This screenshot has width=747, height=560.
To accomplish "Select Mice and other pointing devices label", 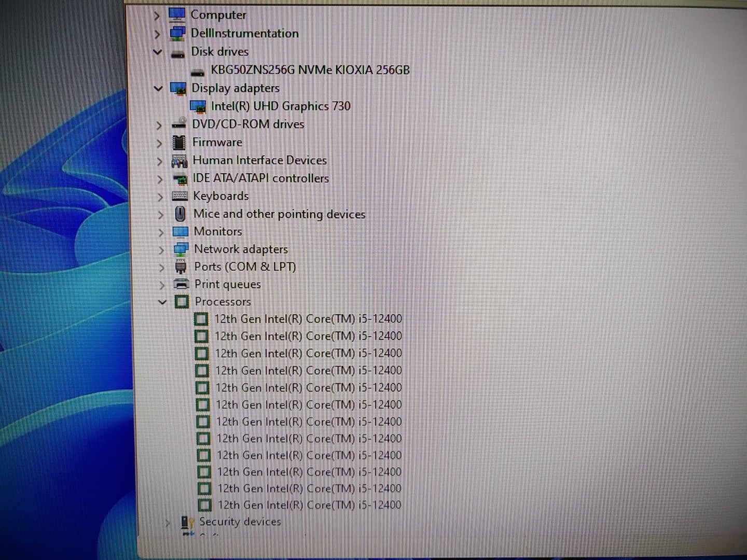I will [x=280, y=214].
